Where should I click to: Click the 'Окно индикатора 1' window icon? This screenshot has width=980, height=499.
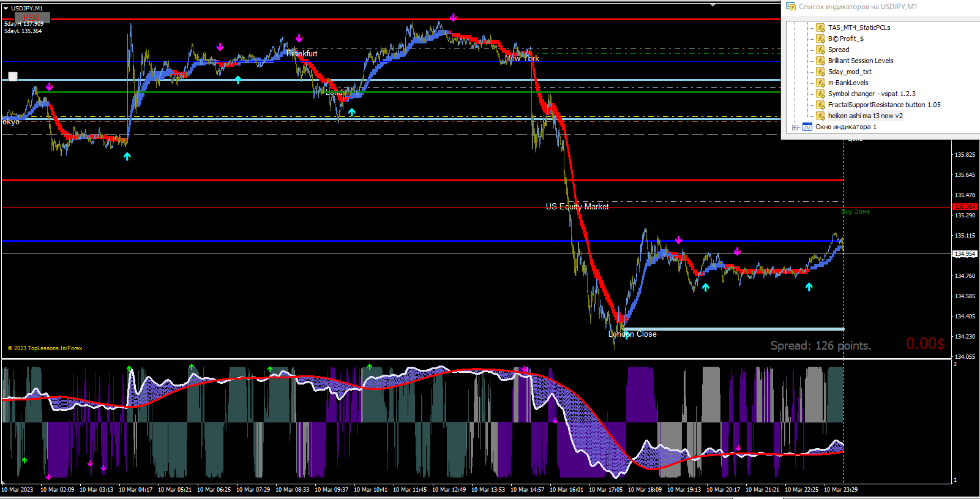coord(807,127)
